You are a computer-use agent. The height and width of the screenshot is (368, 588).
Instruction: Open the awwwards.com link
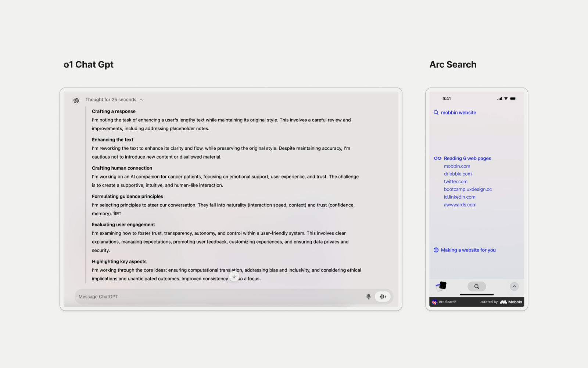pyautogui.click(x=460, y=205)
